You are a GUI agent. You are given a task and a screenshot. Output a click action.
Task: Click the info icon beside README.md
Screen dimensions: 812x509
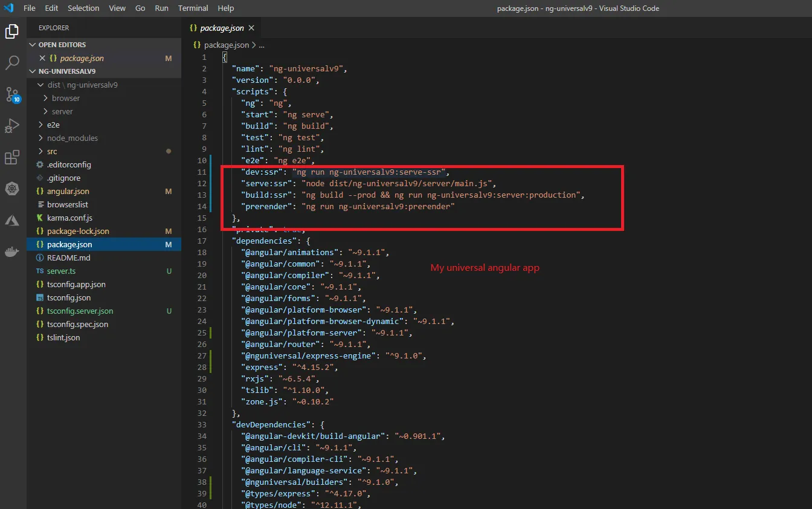(40, 258)
